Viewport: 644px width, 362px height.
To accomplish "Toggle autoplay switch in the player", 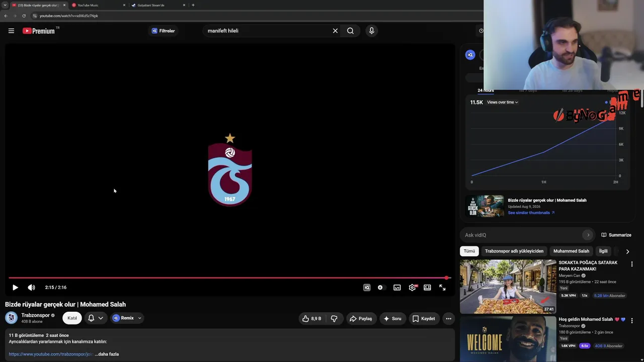I will click(x=380, y=288).
